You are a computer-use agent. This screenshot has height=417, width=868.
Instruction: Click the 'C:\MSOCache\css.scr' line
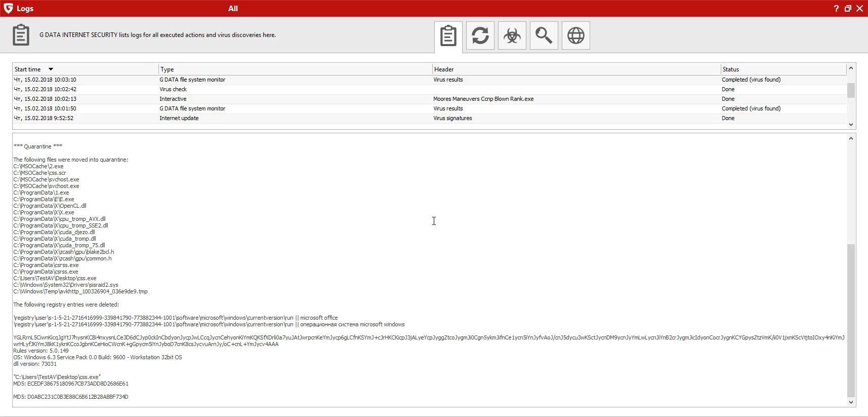click(39, 173)
